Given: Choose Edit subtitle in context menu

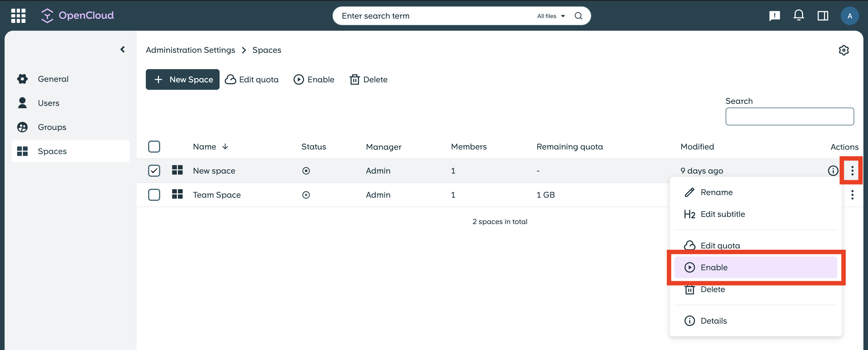Looking at the screenshot, I should 722,214.
